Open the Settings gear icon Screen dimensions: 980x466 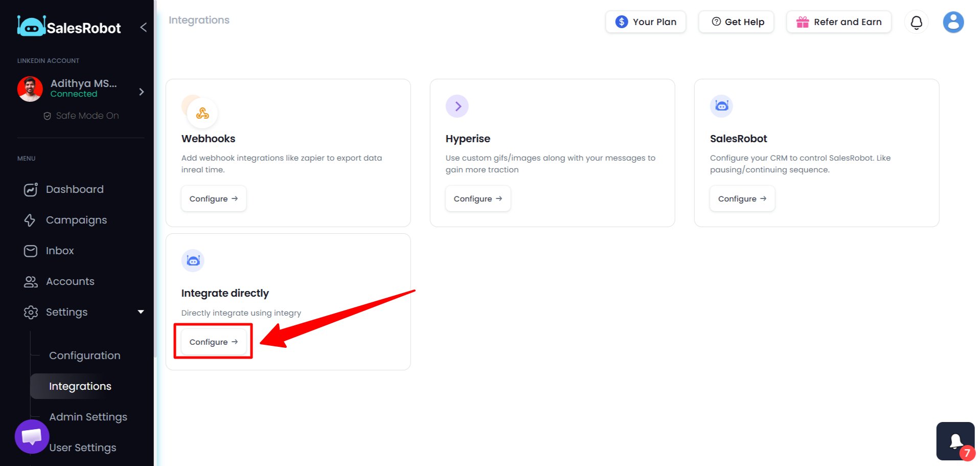pos(30,312)
